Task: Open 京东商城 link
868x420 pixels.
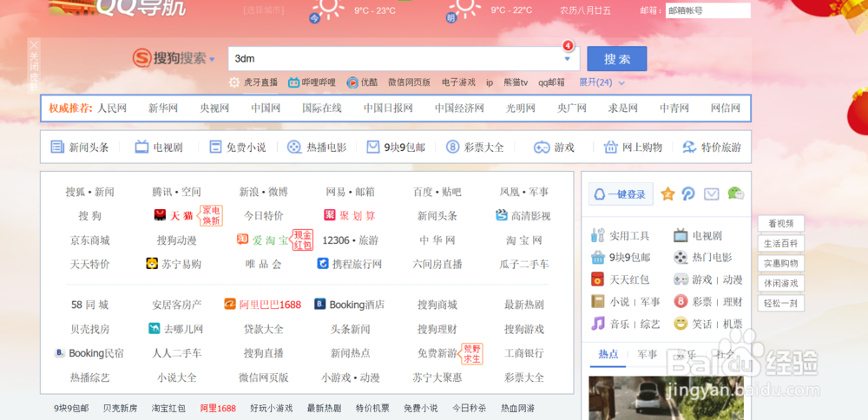Action: point(89,240)
